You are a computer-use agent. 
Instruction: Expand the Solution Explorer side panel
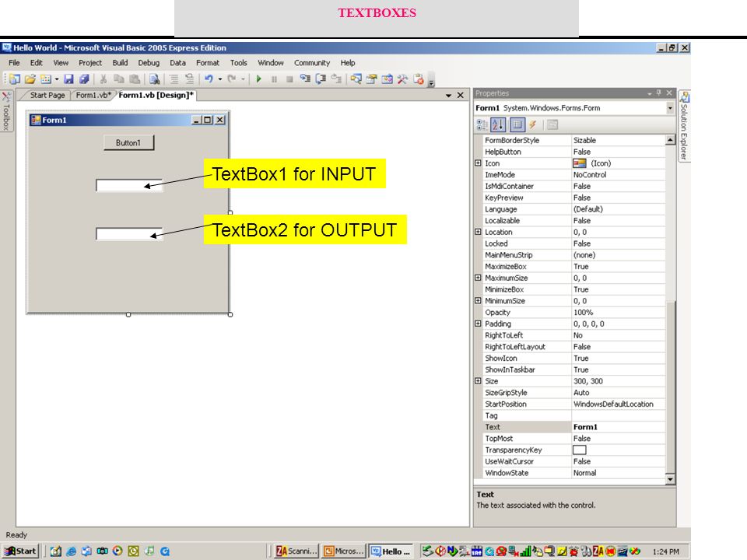coord(685,126)
